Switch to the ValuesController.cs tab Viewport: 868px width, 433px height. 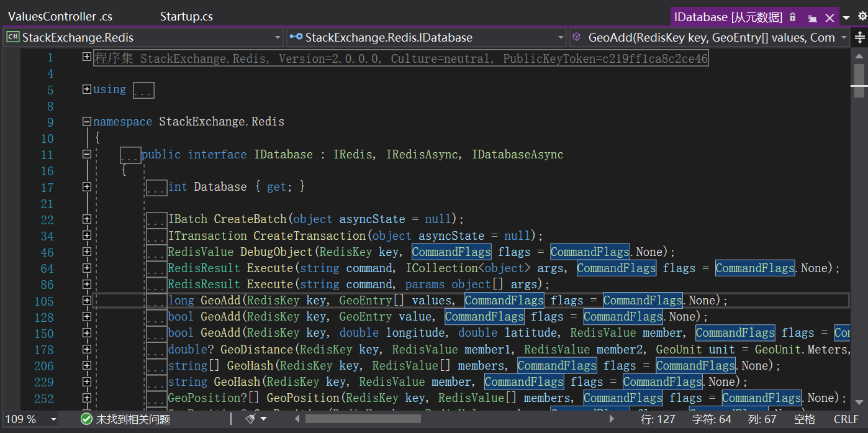[x=60, y=17]
